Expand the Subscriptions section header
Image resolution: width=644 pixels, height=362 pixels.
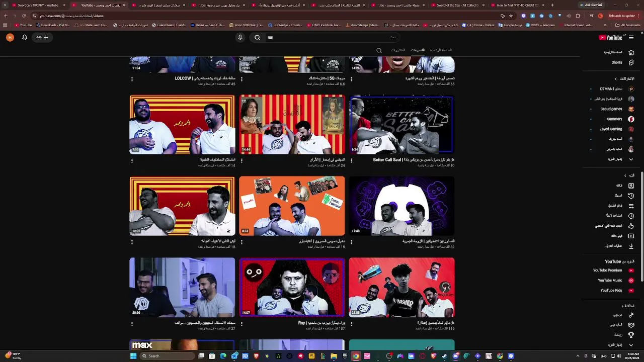pyautogui.click(x=624, y=79)
